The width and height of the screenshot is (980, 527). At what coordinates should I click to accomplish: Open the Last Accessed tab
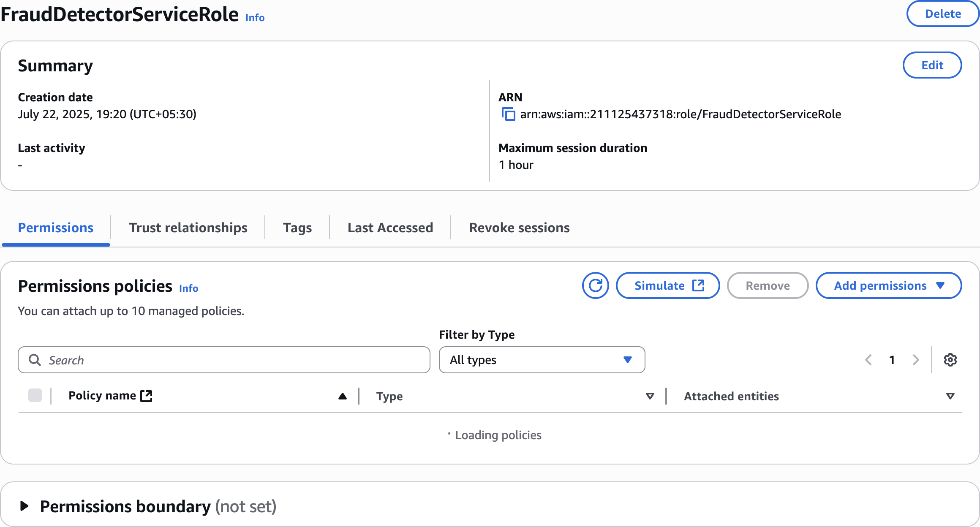[390, 228]
